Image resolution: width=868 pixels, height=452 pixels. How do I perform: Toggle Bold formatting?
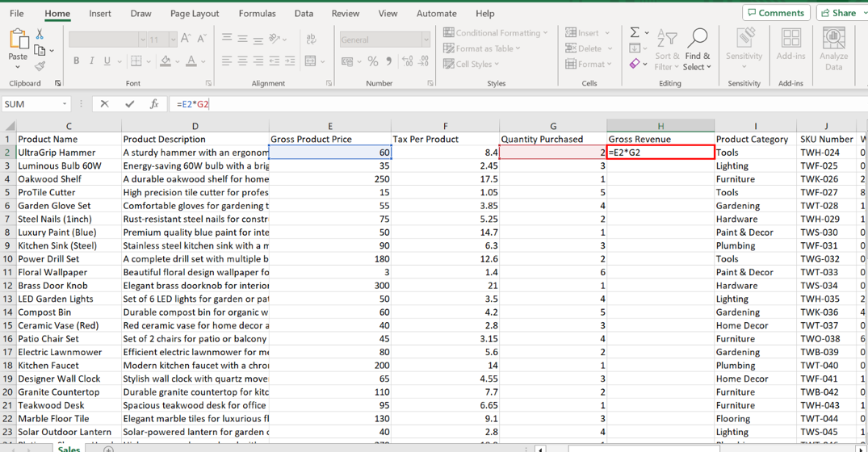(76, 61)
